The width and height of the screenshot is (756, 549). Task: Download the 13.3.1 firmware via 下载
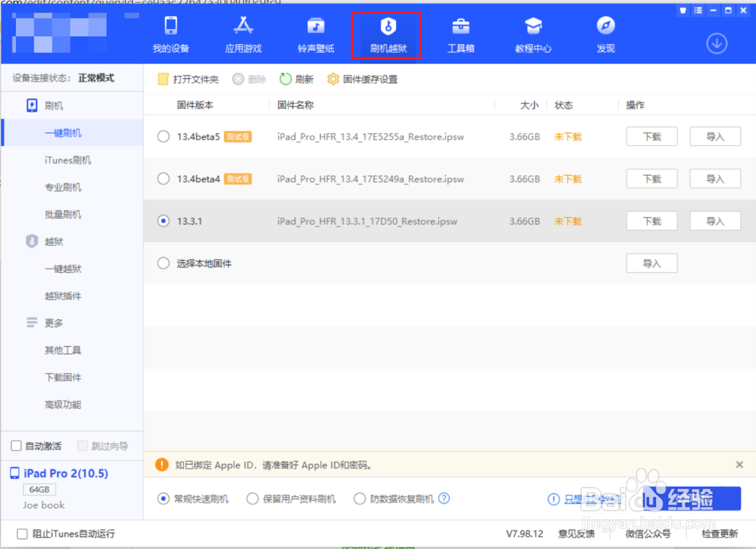pyautogui.click(x=651, y=220)
